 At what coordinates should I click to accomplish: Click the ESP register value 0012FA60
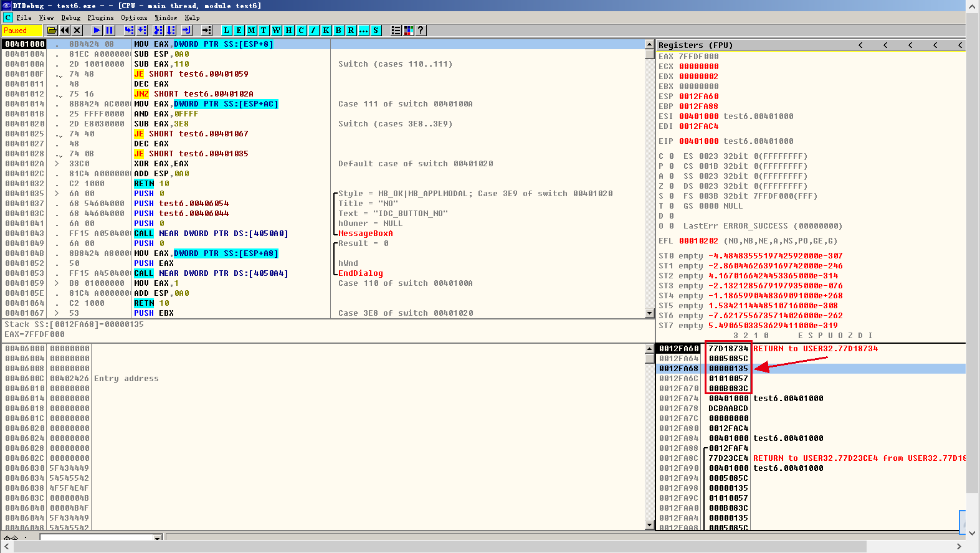(698, 97)
